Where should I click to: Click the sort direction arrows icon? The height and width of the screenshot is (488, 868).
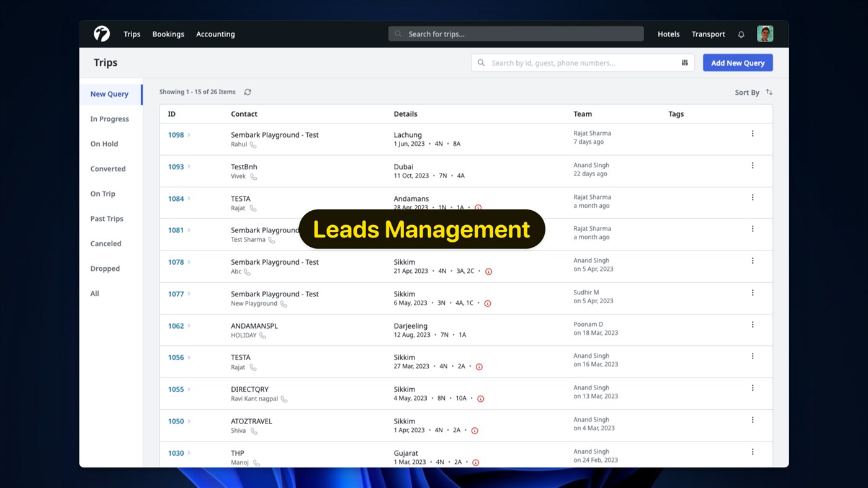click(x=769, y=92)
